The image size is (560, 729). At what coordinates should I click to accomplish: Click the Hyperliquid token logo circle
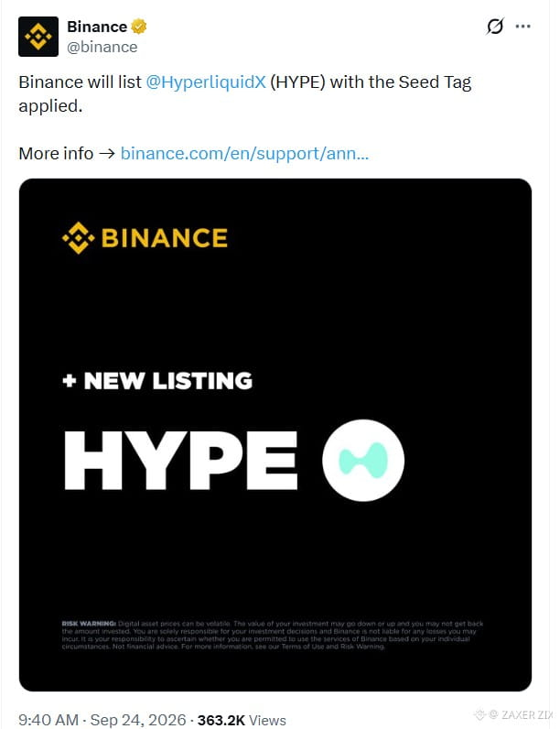point(363,461)
